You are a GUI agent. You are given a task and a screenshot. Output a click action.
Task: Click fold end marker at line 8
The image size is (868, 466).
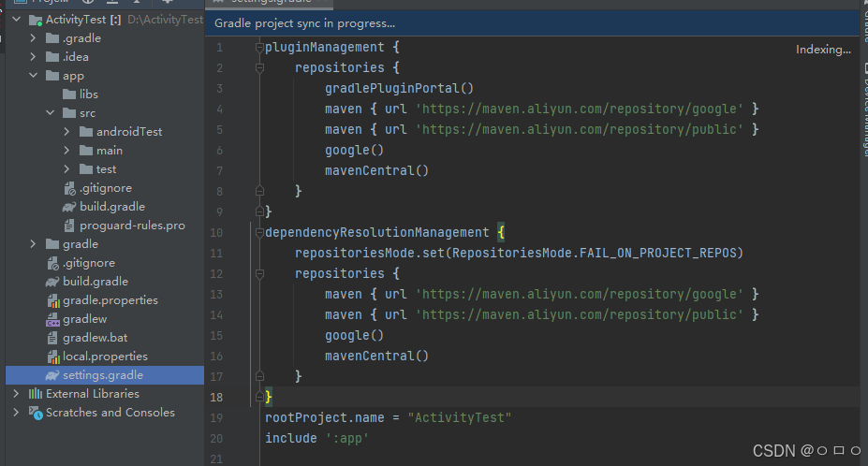click(259, 191)
